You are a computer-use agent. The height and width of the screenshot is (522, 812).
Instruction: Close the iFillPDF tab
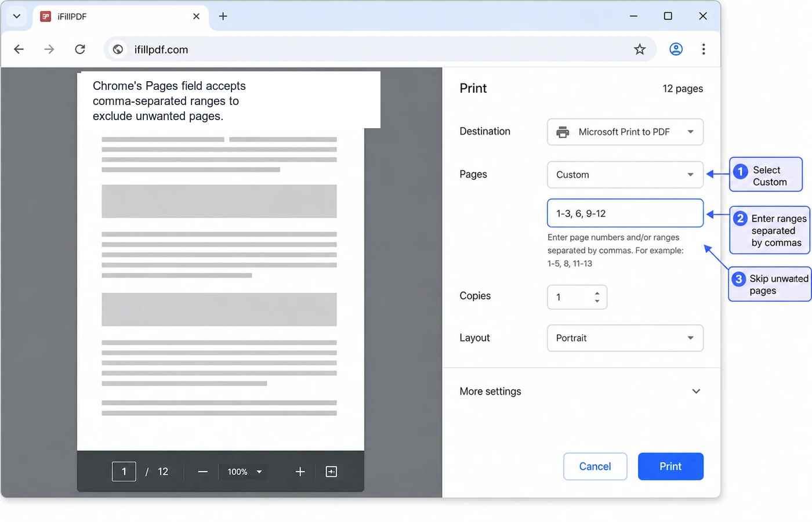(x=196, y=16)
